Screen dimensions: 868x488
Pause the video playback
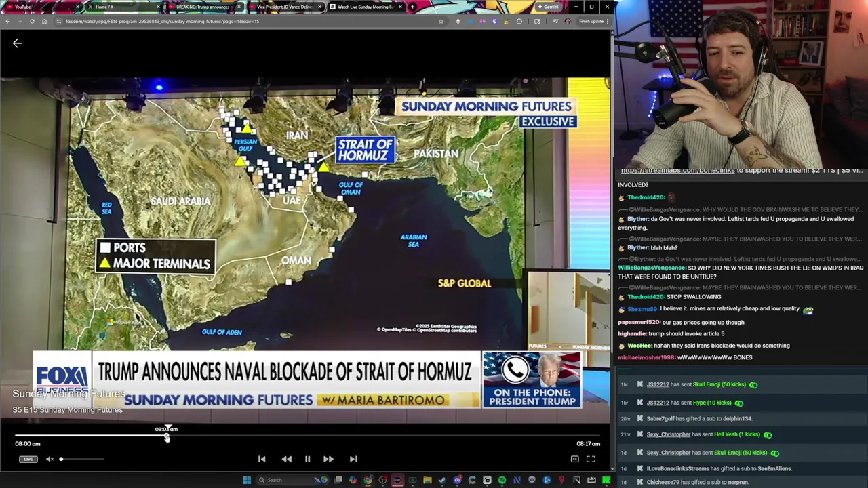tap(307, 459)
